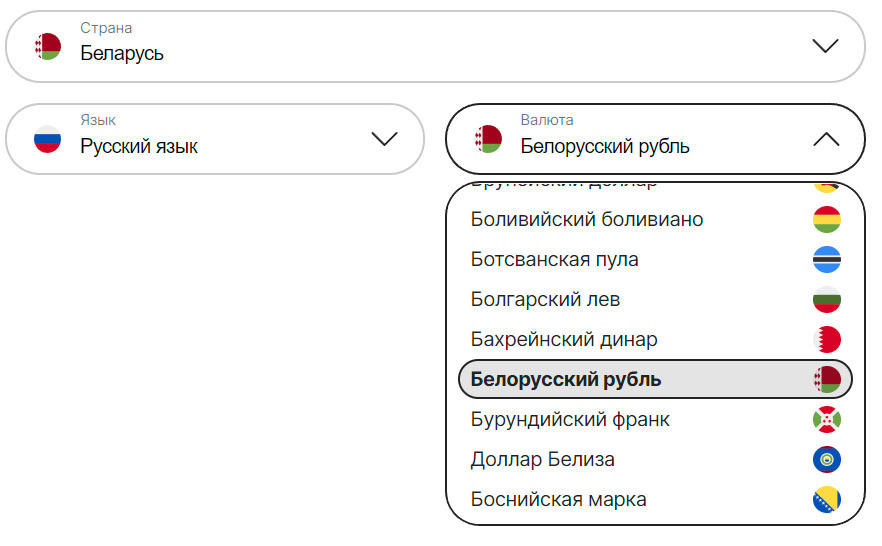Screen dimensions: 882x546
Task: Pick the highlighted Белорусский рубль option
Action: [566, 380]
